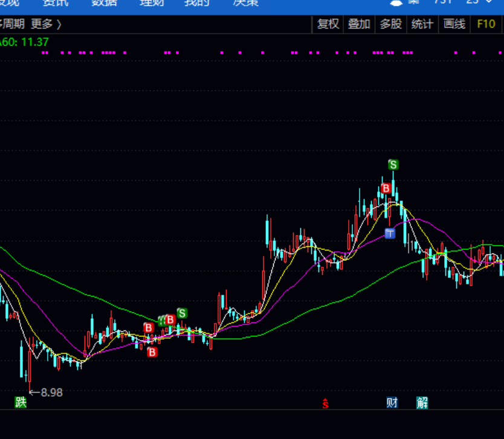Open the F10 company info
504x439 pixels.
[x=486, y=24]
